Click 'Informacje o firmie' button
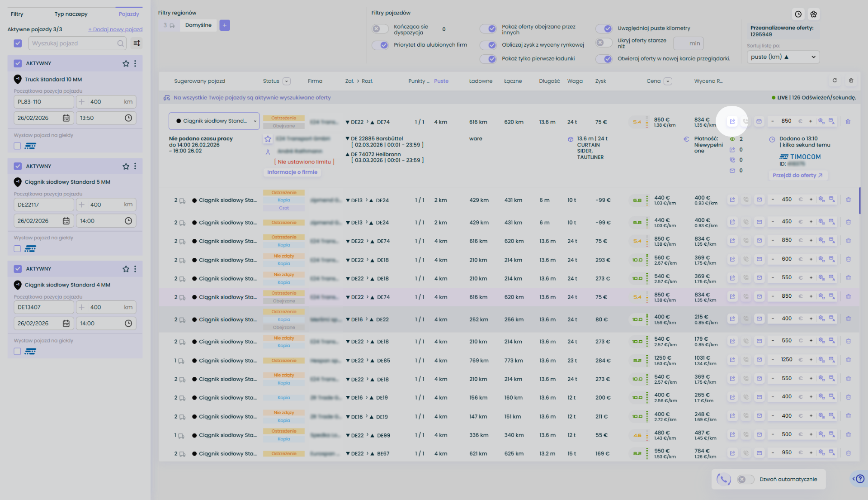 coord(292,172)
